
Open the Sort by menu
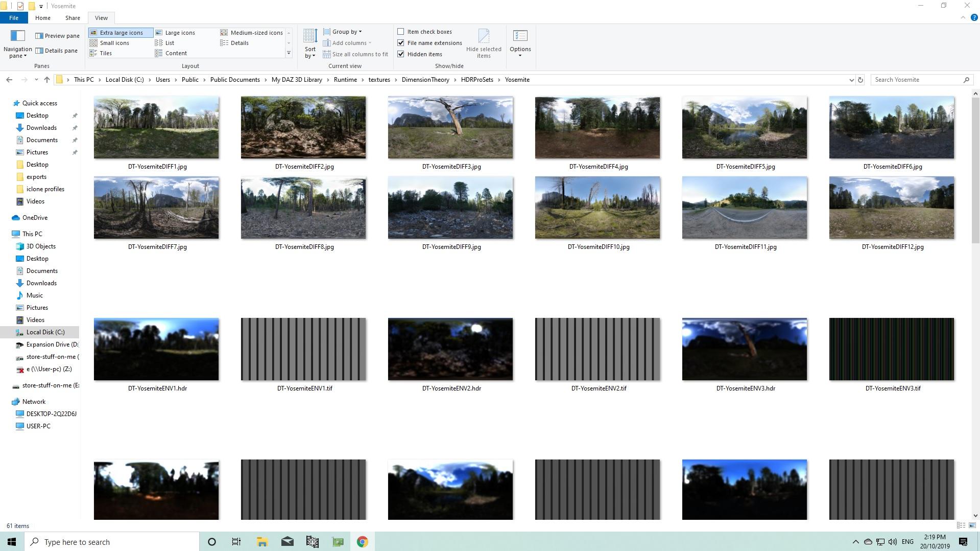310,44
